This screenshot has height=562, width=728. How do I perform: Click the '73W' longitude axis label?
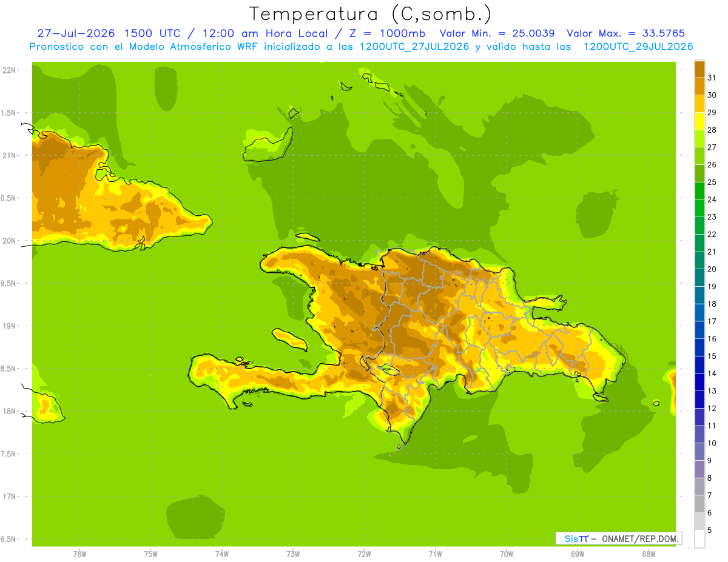293,554
